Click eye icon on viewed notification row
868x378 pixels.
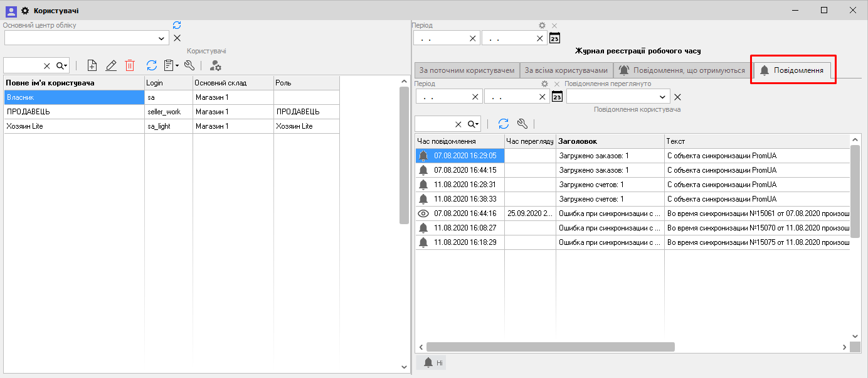423,213
